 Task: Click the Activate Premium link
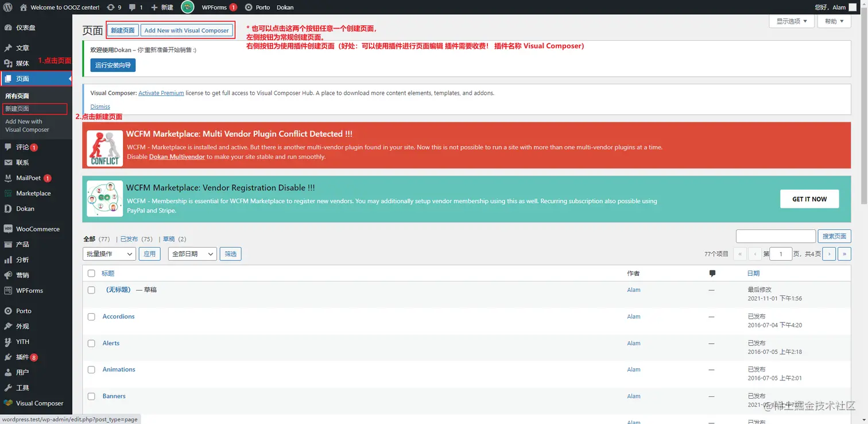[161, 93]
